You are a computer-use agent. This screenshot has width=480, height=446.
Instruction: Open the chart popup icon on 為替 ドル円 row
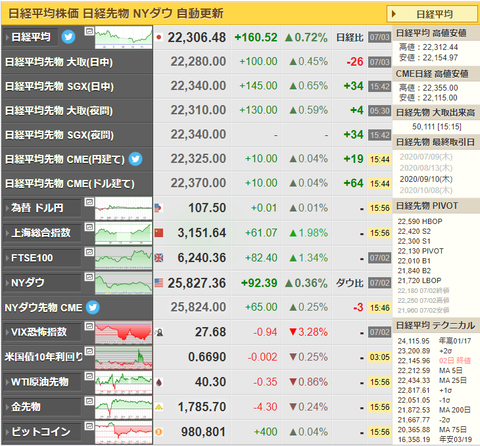coord(89,202)
